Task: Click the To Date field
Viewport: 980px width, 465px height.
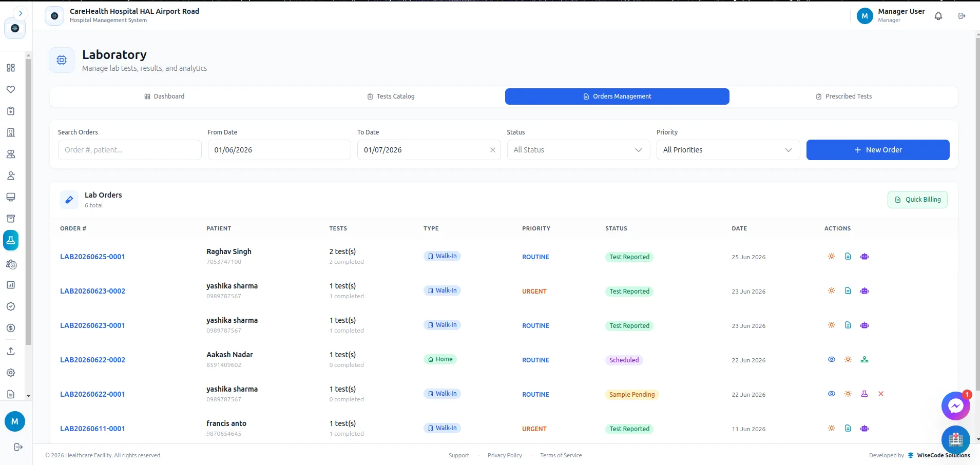Action: point(429,150)
